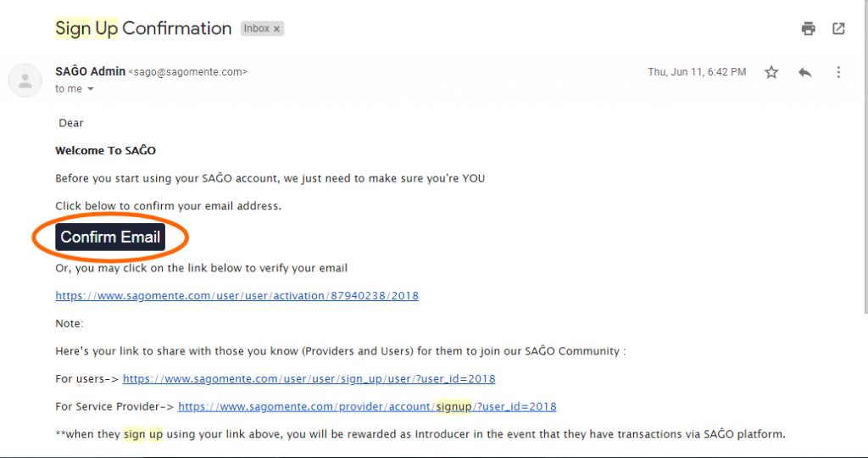868x458 pixels.
Task: Open the email in a new window
Action: [838, 29]
